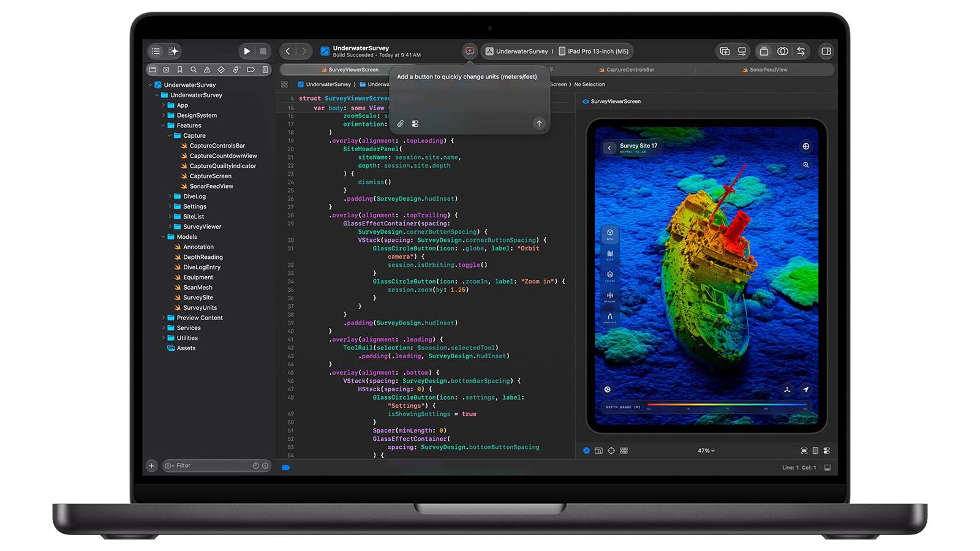Collapse the Models folder
This screenshot has width=980, height=551.
[164, 237]
